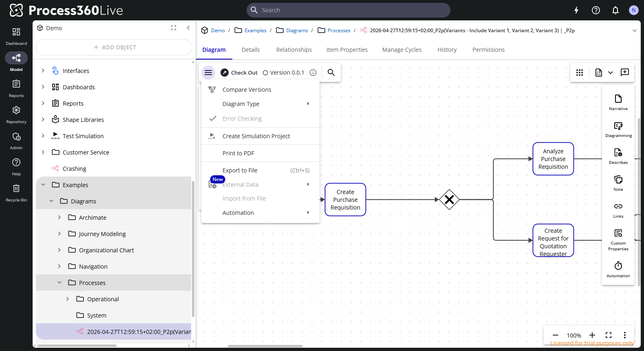The width and height of the screenshot is (644, 351).
Task: Open the Automation side panel
Action: pyautogui.click(x=618, y=269)
